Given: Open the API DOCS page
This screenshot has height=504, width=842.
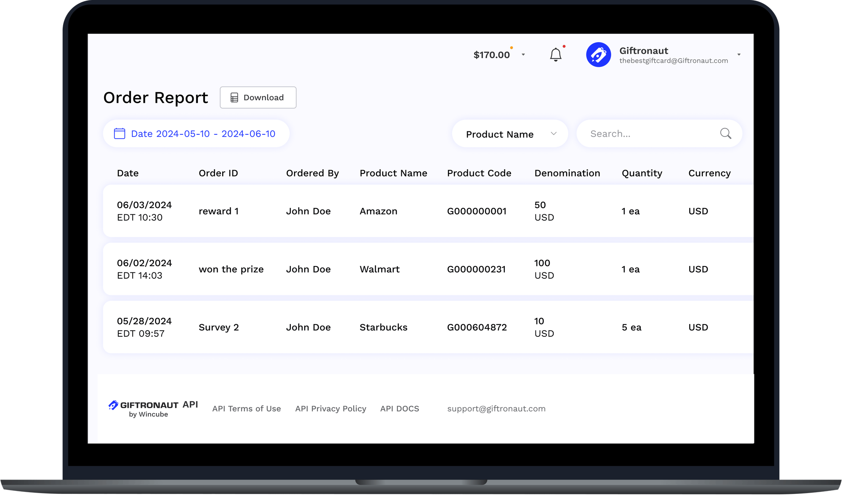Looking at the screenshot, I should coord(399,408).
